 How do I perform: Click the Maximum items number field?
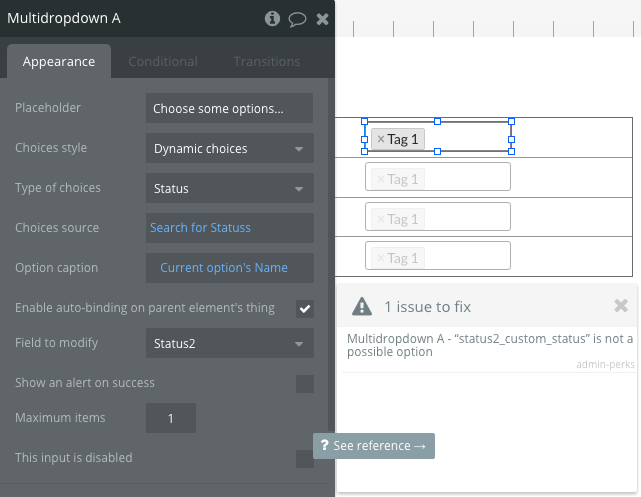(171, 418)
